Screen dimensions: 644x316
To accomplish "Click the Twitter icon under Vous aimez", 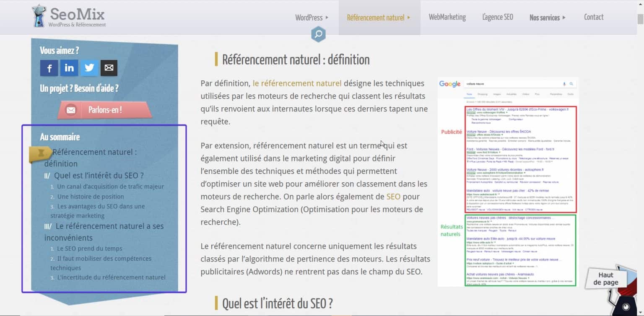I will pos(89,68).
